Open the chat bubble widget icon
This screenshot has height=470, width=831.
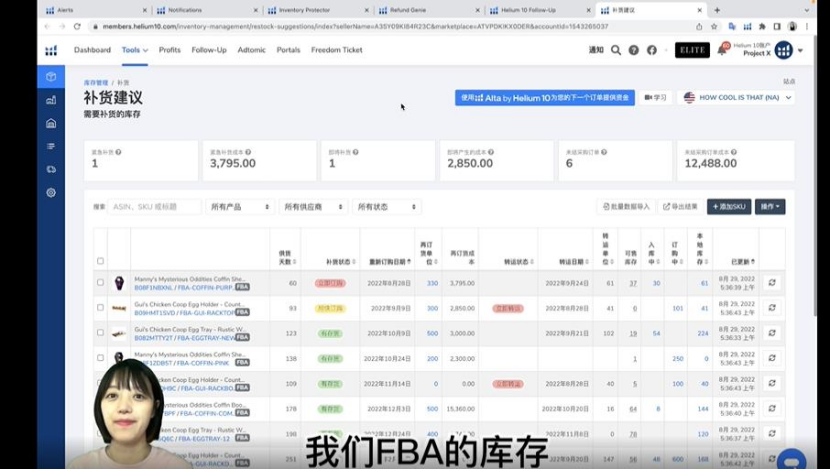[x=792, y=459]
